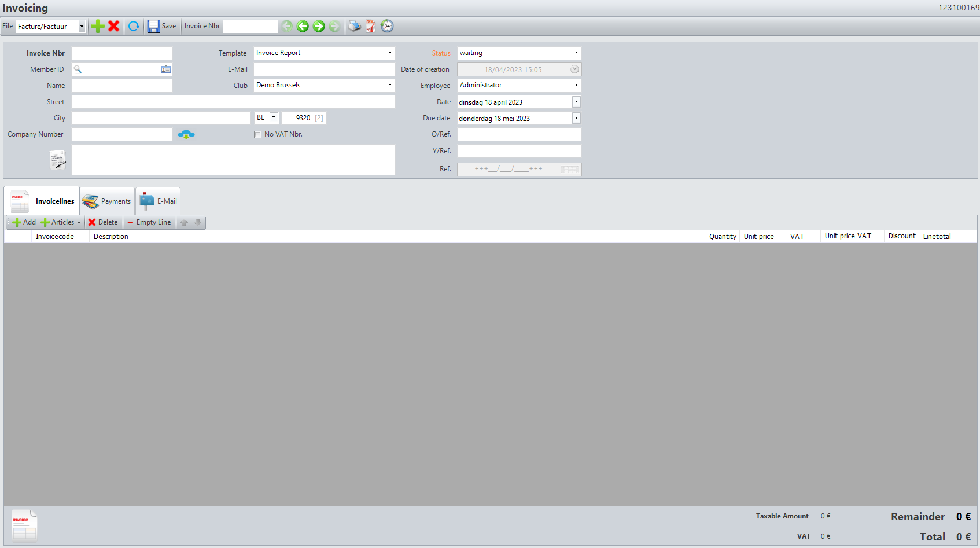
Task: Click the green plus new invoice icon
Action: tap(98, 26)
